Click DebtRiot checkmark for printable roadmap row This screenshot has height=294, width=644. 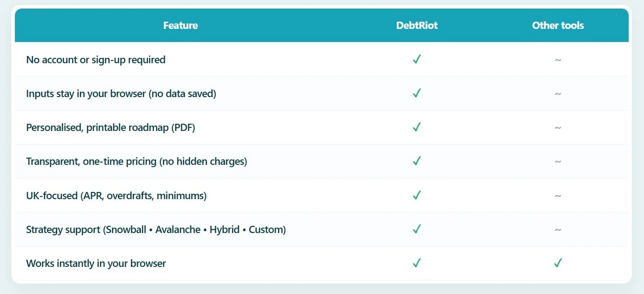(x=417, y=127)
